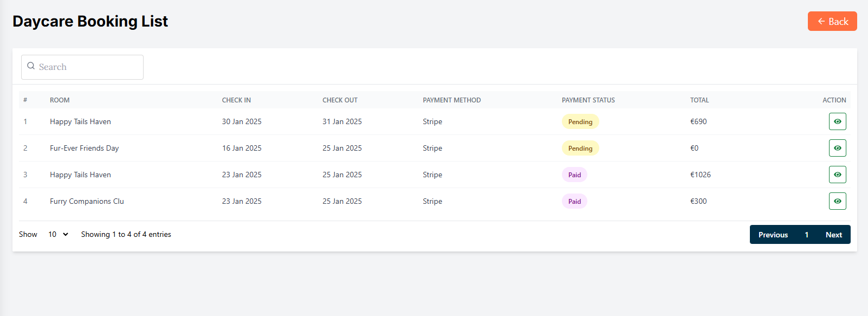This screenshot has height=316, width=868.
Task: Click Paid badge on the €1026 booking
Action: 574,175
